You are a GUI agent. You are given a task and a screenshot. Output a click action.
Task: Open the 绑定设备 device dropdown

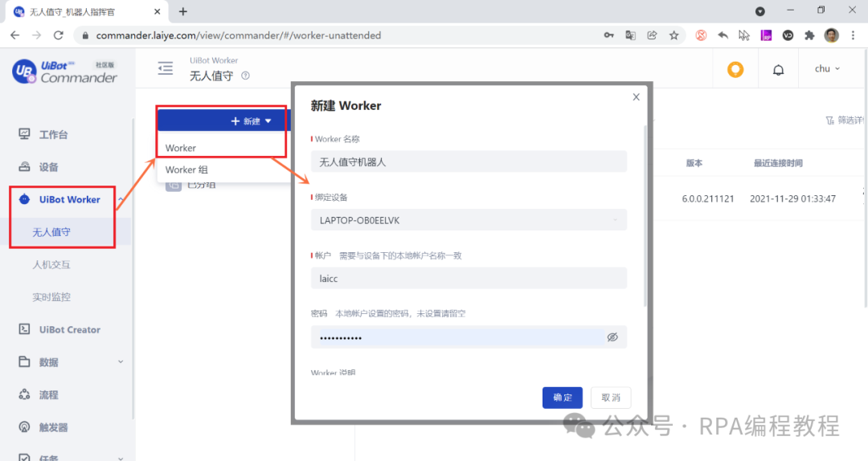[469, 220]
